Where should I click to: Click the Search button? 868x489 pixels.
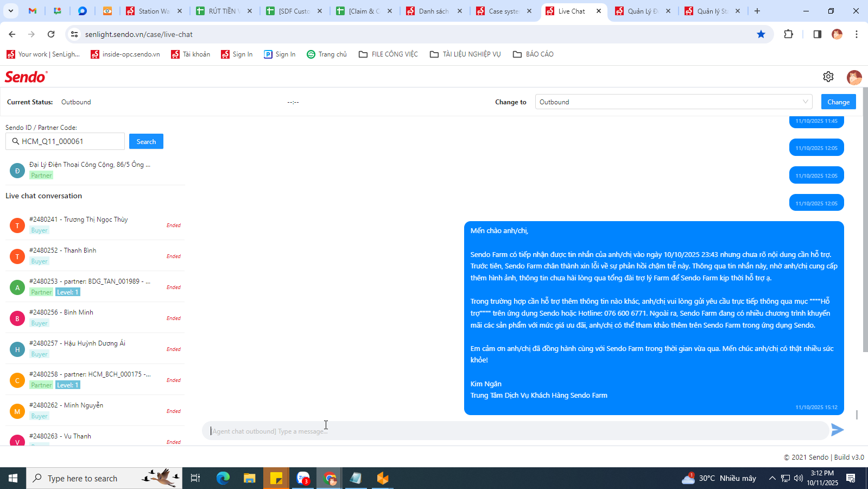click(146, 141)
